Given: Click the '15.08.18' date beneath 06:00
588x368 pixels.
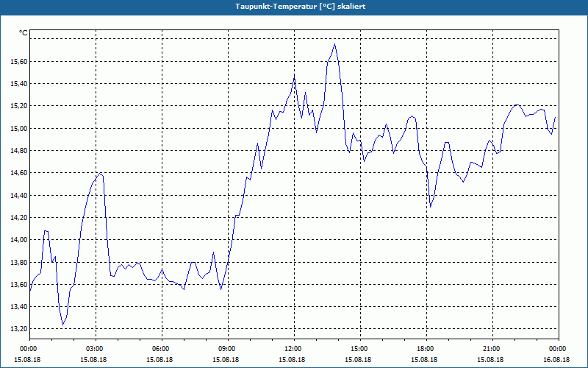Looking at the screenshot, I should (159, 360).
